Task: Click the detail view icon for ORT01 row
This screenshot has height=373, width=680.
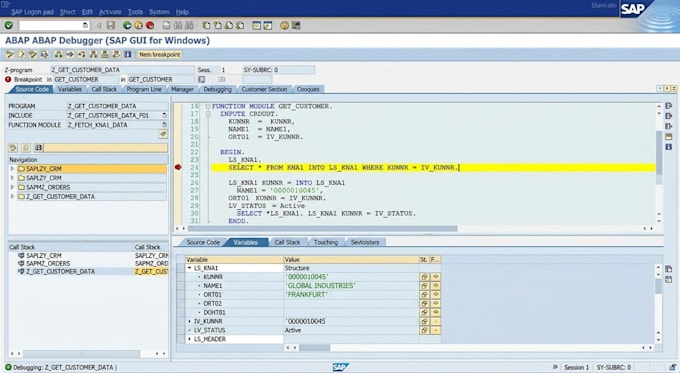Action: (x=424, y=294)
